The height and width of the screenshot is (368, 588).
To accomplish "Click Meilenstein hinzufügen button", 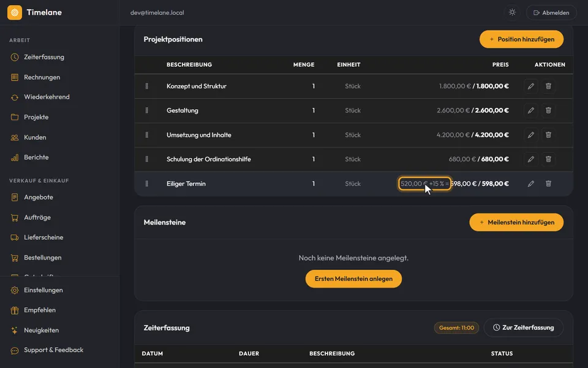I will coord(516,222).
